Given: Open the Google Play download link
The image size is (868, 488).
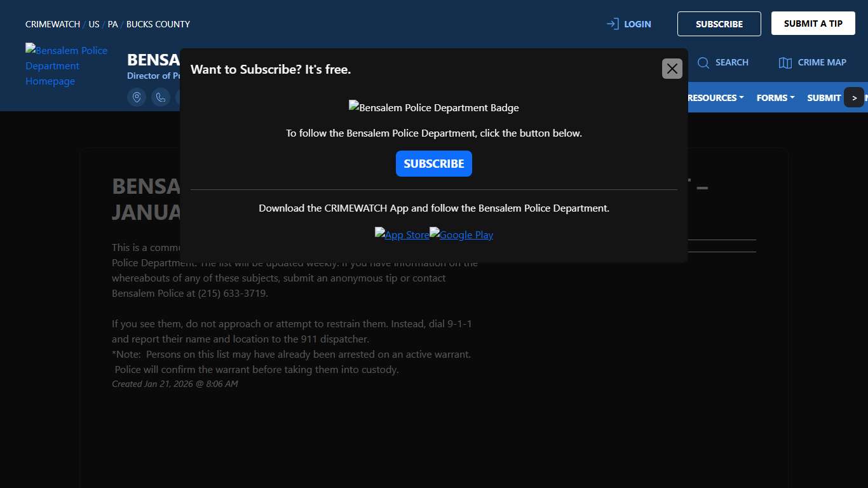Looking at the screenshot, I should point(461,234).
